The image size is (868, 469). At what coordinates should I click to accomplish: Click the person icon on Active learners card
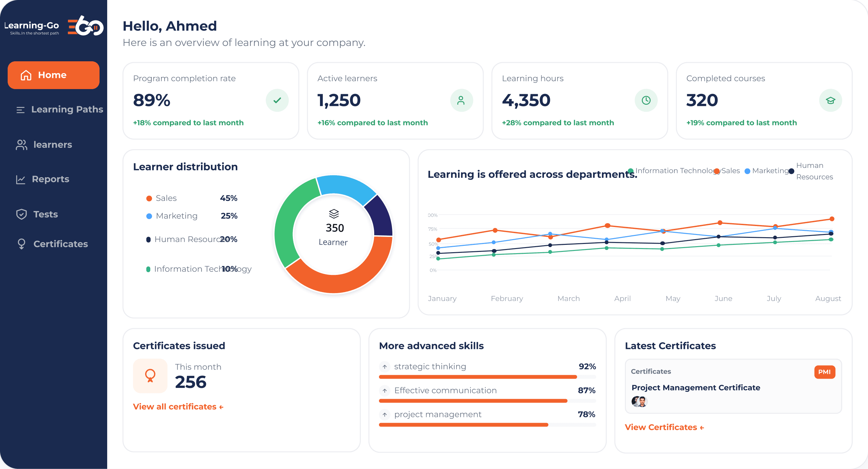461,101
